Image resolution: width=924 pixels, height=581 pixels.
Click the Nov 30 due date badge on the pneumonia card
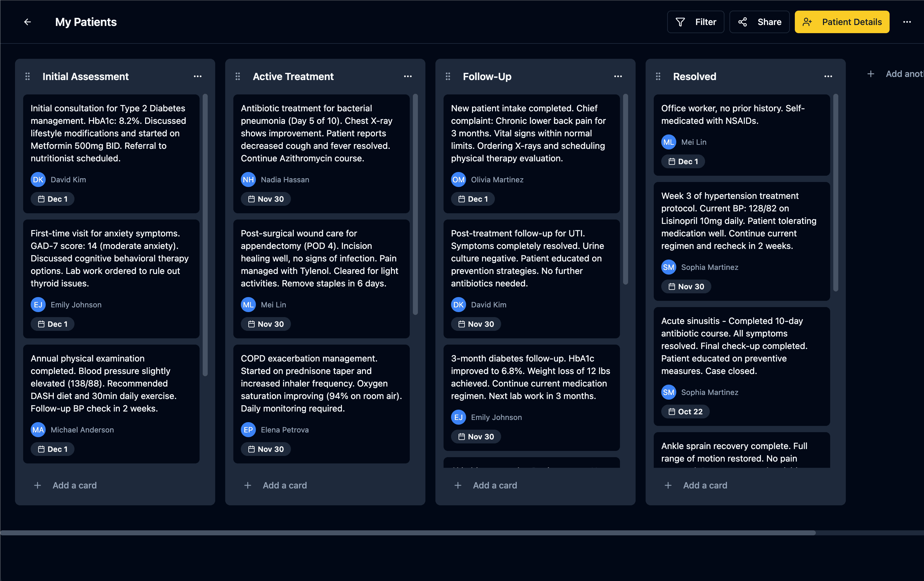(266, 199)
